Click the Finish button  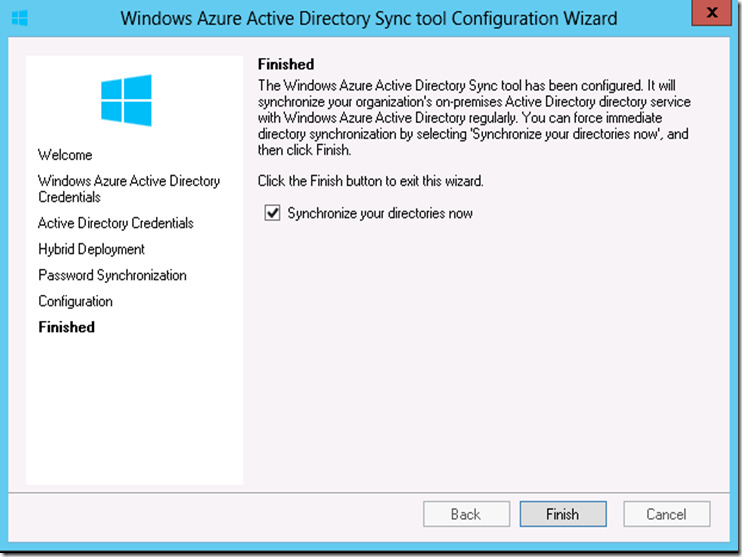click(563, 514)
